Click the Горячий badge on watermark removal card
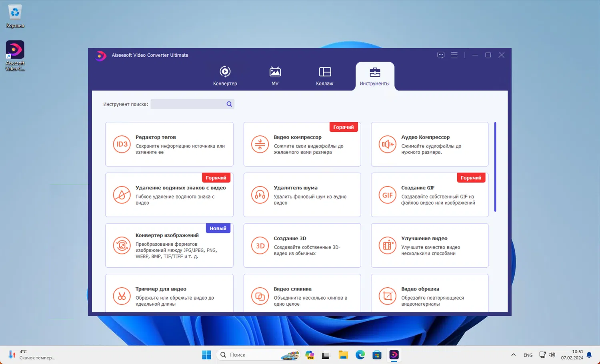This screenshot has height=364, width=600. pyautogui.click(x=216, y=178)
